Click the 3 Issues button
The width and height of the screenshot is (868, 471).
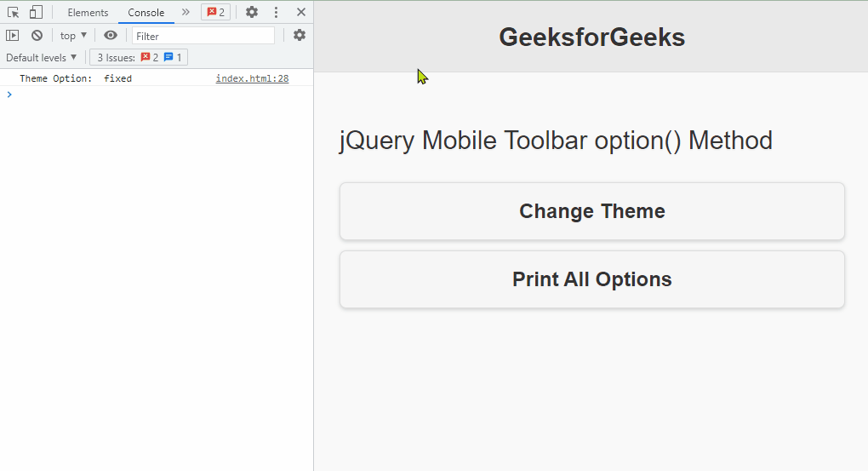[x=139, y=58]
